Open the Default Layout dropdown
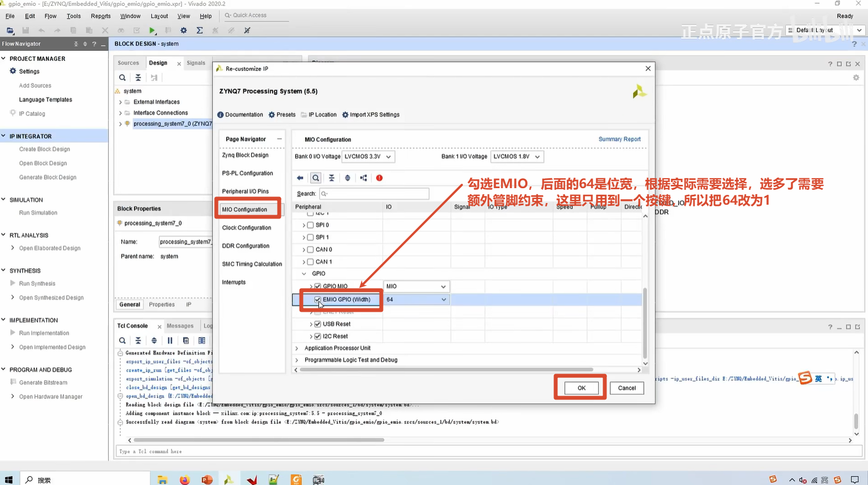Viewport: 868px width, 485px height. tap(826, 30)
